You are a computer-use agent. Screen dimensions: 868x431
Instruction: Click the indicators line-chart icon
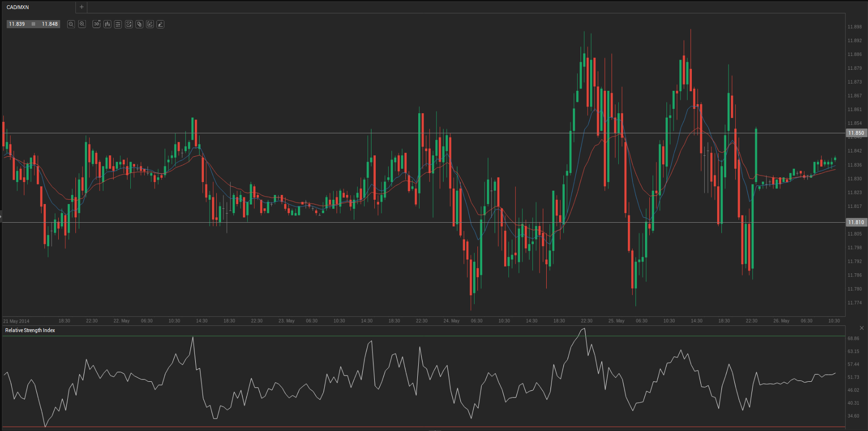pos(129,24)
